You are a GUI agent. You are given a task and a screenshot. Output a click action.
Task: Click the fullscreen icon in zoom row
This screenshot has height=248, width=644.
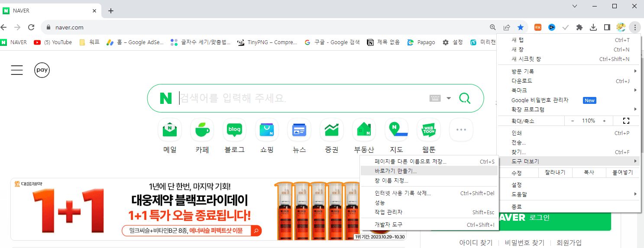(626, 121)
